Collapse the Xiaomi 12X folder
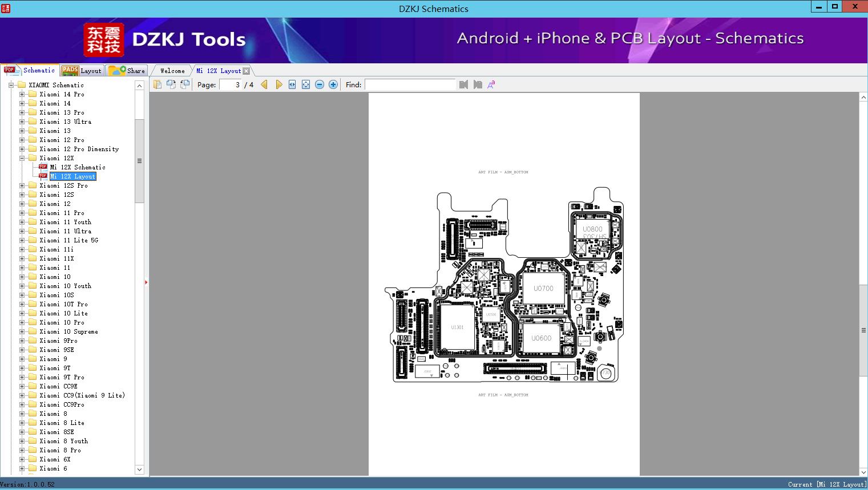Viewport: 868px width, 490px height. (x=22, y=158)
